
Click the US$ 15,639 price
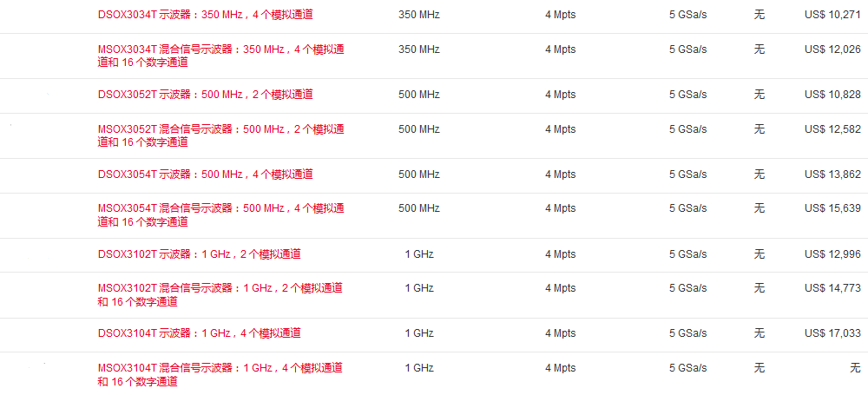click(x=832, y=208)
